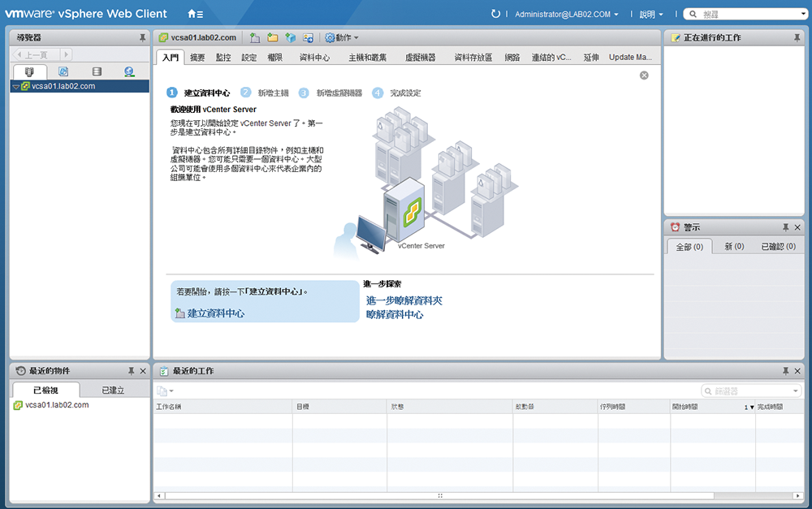Select step 2 新增主機
The width and height of the screenshot is (812, 509).
click(x=266, y=93)
